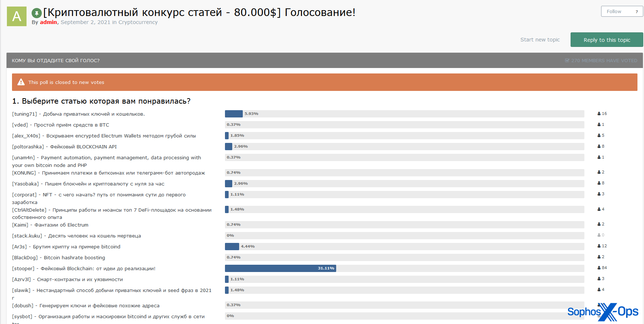Show voters for Ar3s with 12 votes

click(599, 246)
